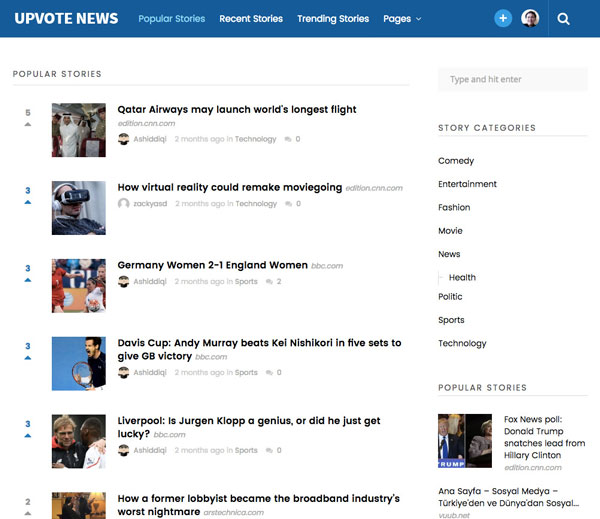Open virtual reality moviegoing headline
600x519 pixels.
(x=230, y=187)
